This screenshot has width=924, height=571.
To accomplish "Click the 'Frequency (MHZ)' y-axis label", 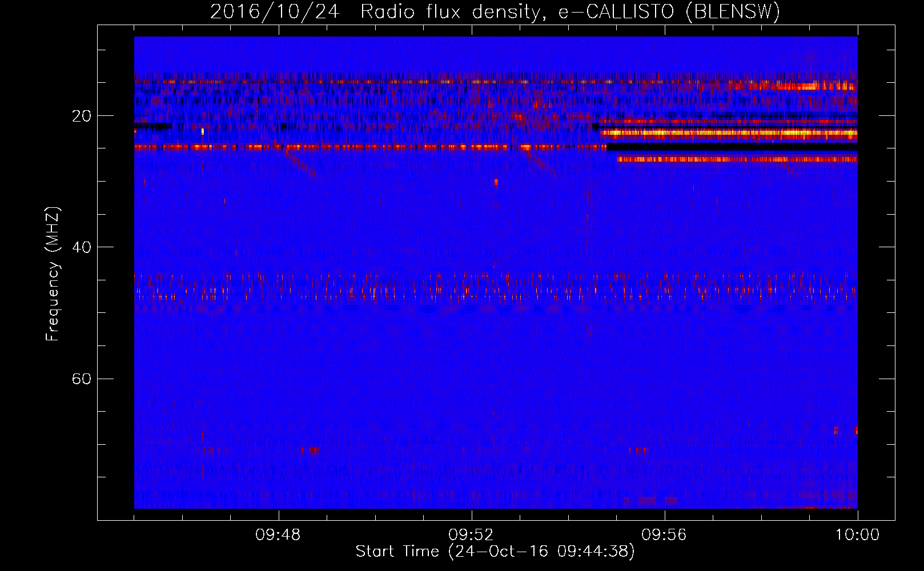I will click(53, 274).
